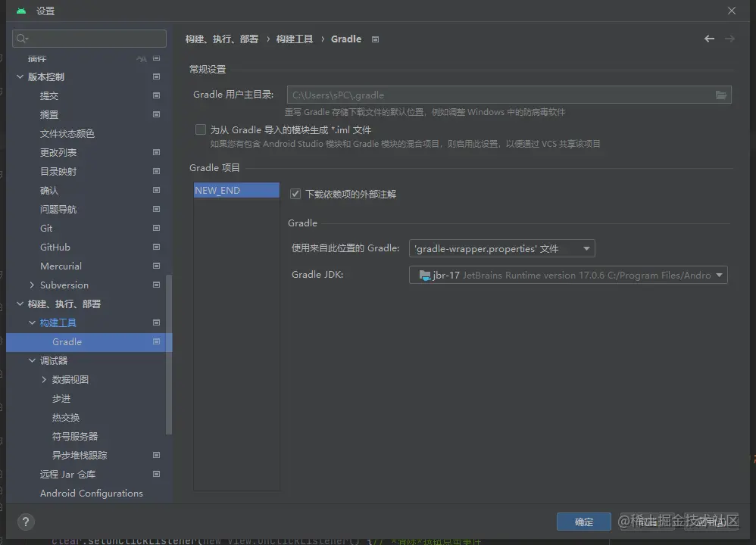Expand the Subversion tree node
Viewport: 756px width, 545px height.
click(x=32, y=285)
